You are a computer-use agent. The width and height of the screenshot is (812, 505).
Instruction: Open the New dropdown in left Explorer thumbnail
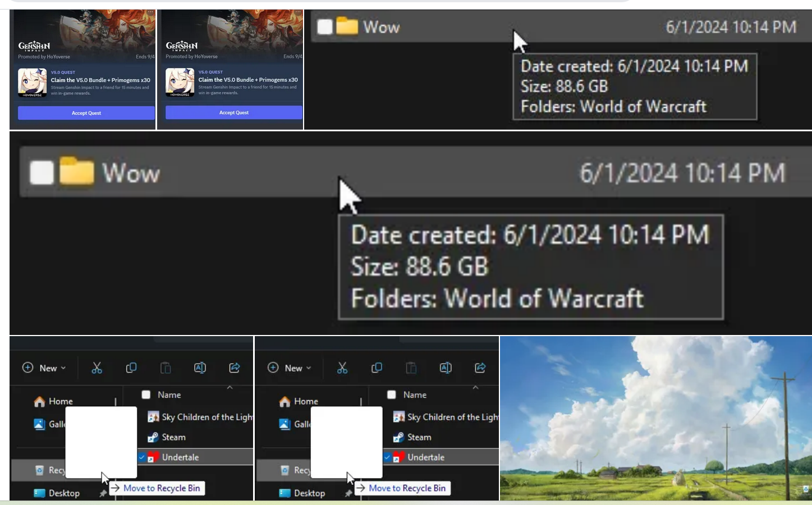pos(44,368)
